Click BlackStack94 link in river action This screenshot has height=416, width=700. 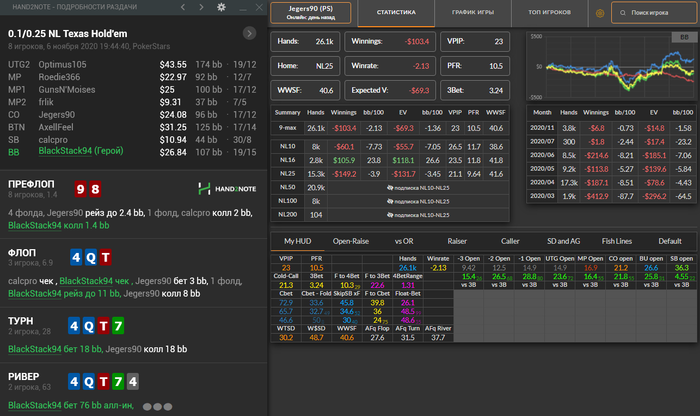click(x=34, y=405)
